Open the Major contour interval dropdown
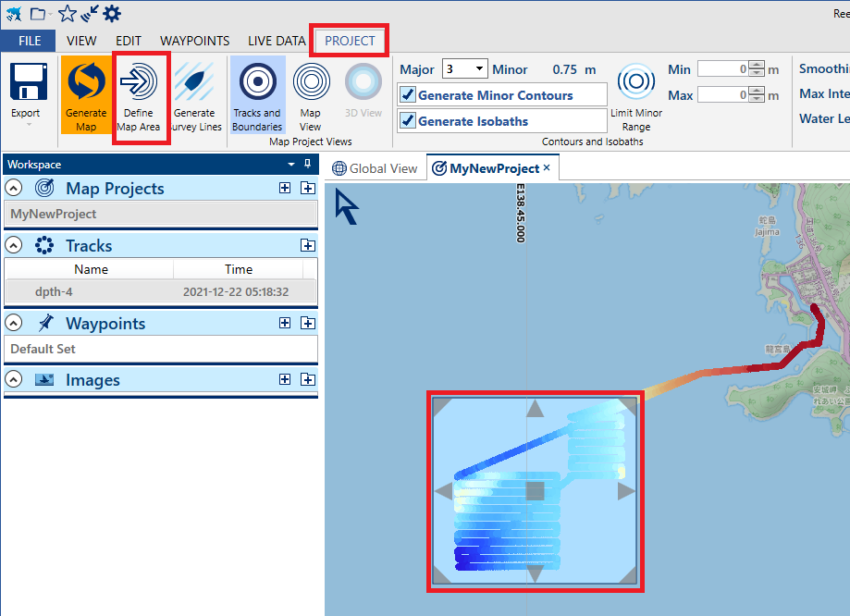This screenshot has width=850, height=616. 479,69
